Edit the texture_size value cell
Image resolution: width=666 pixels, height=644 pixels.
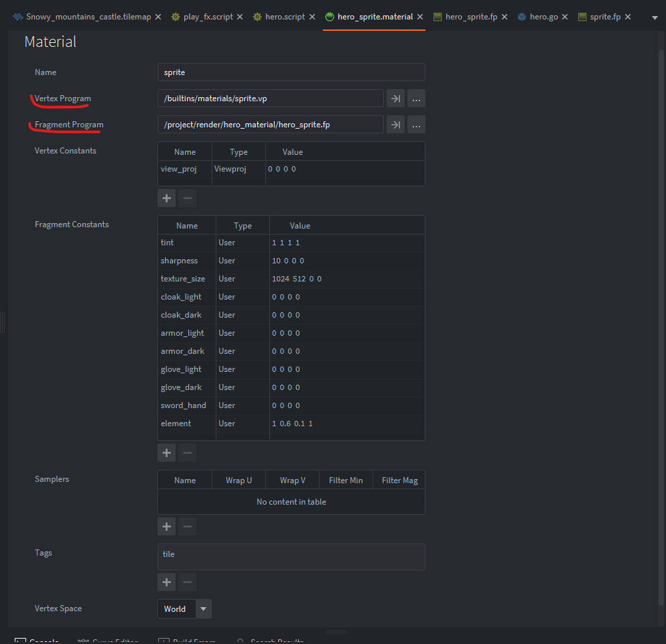pos(346,279)
